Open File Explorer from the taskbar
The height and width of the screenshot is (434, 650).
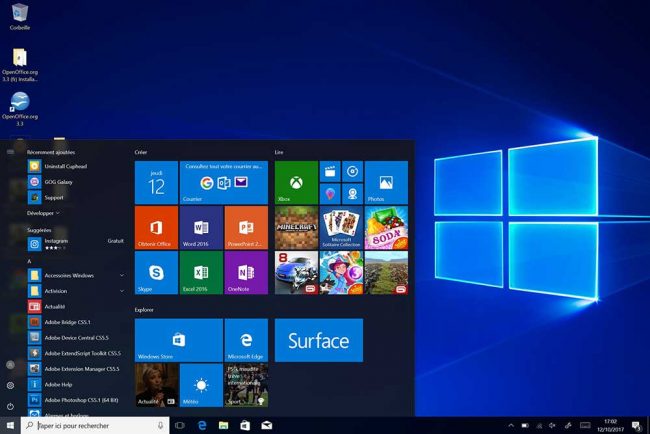223,425
